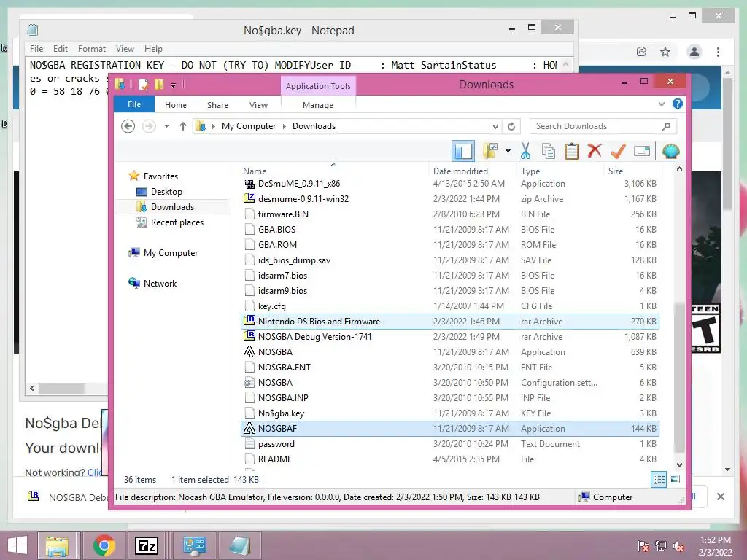Open the Notepad Format menu

click(x=91, y=49)
